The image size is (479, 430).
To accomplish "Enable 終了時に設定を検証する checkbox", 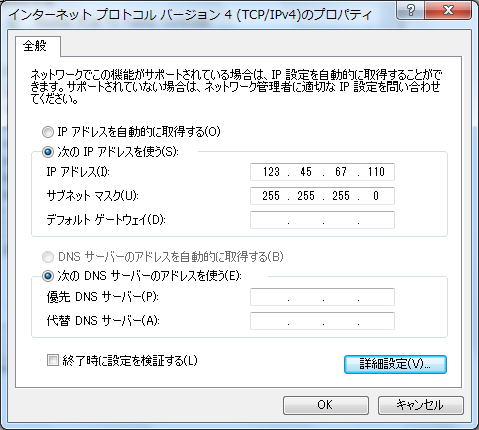I will click(53, 360).
